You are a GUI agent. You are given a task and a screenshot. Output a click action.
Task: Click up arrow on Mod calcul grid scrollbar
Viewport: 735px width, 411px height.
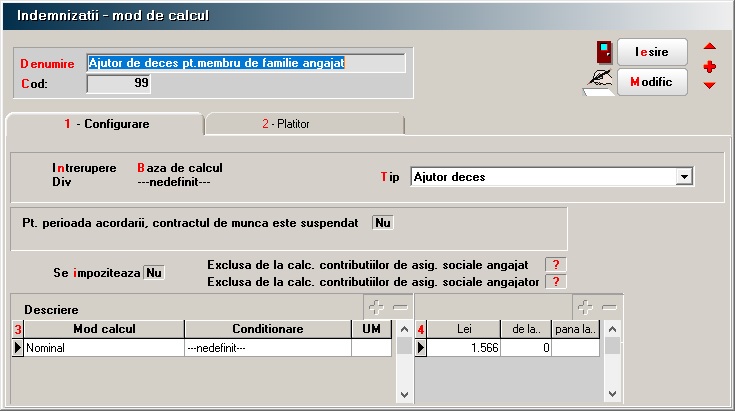pos(404,329)
